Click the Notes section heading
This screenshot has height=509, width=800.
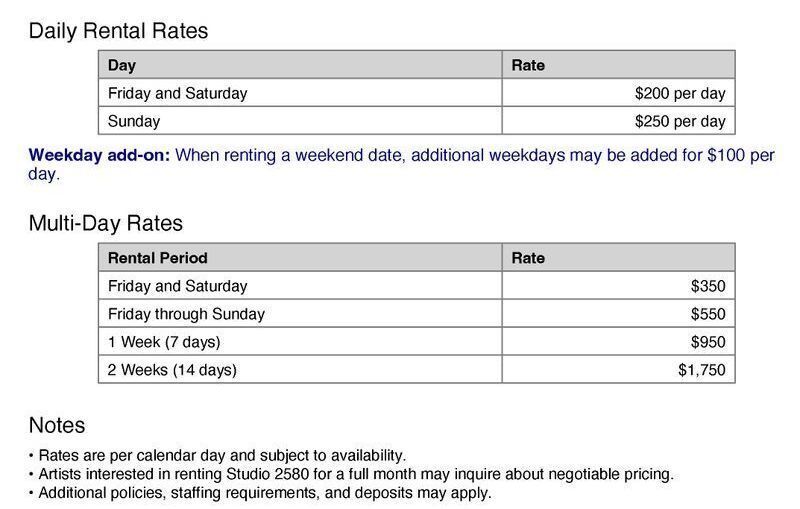[57, 425]
